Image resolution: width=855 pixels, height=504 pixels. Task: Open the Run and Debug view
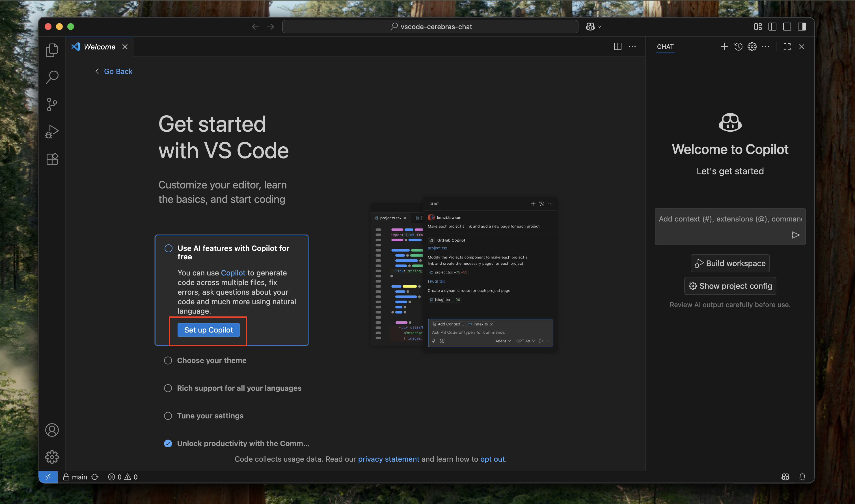point(52,131)
